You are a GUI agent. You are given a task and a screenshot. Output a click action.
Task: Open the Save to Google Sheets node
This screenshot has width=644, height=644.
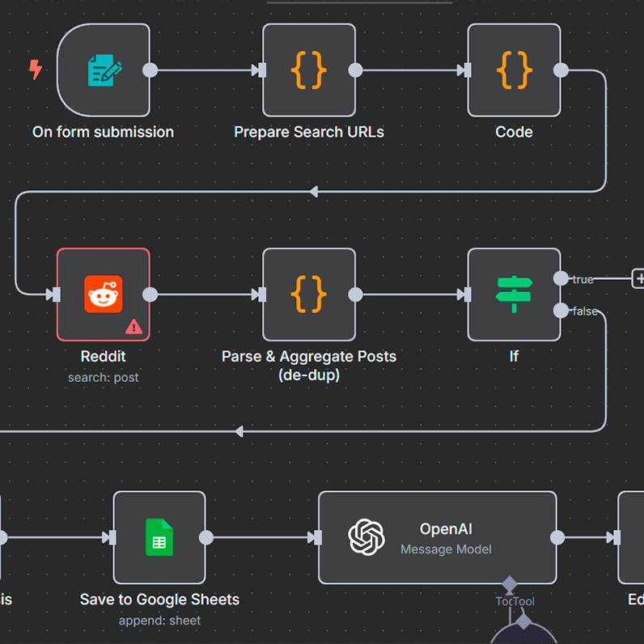click(x=159, y=537)
